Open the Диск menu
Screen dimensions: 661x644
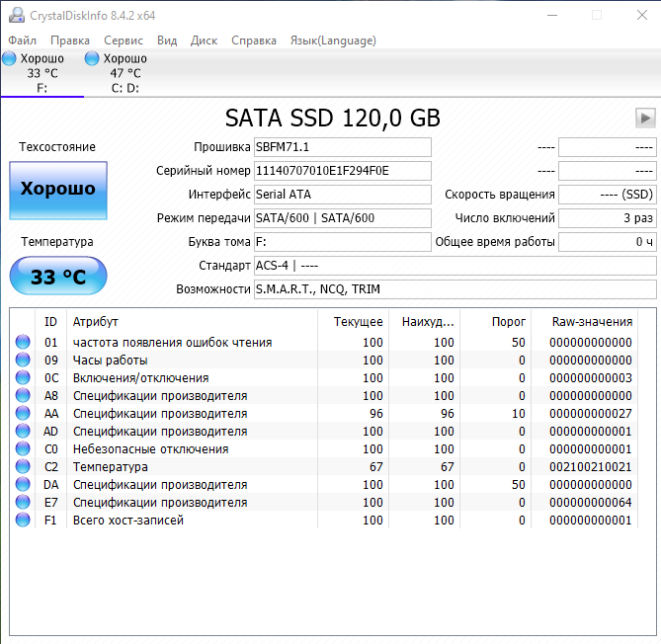(x=205, y=40)
